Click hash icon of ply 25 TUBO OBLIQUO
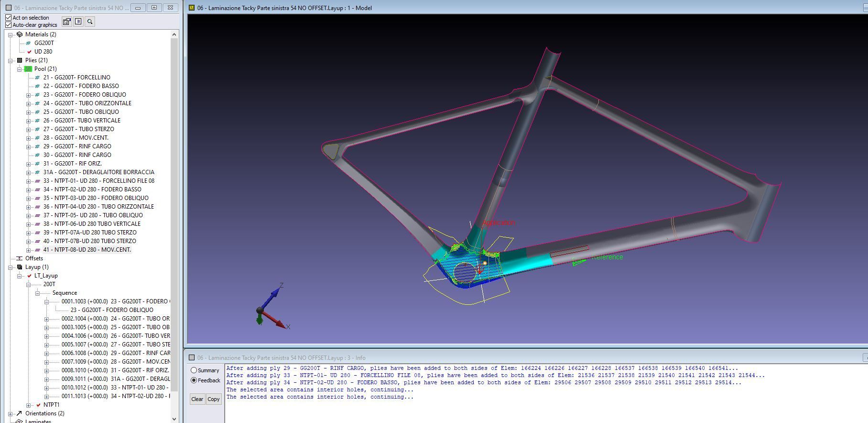 pyautogui.click(x=37, y=112)
